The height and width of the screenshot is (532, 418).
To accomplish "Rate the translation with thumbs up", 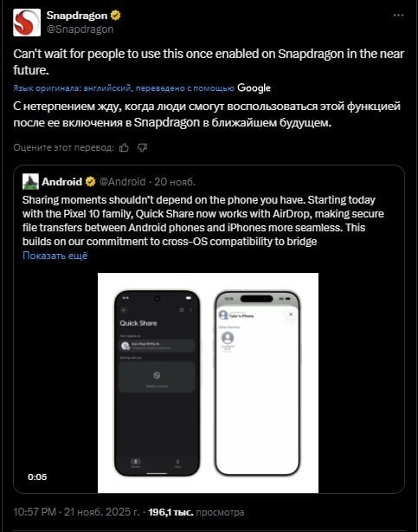I will (124, 147).
